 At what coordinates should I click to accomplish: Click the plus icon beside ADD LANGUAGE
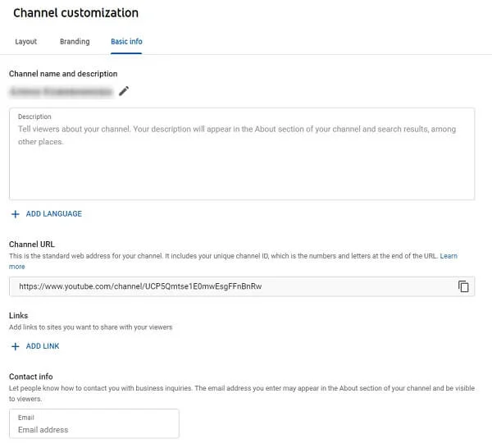pyautogui.click(x=16, y=214)
